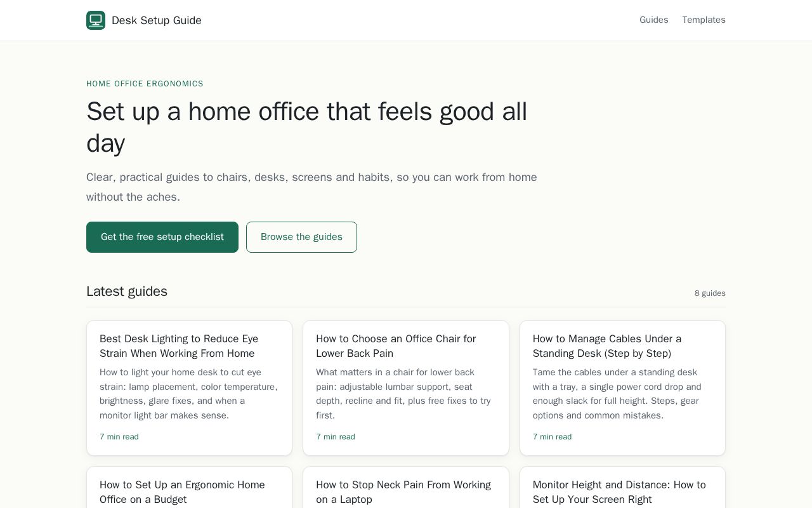Click 7 min read under desk lighting card
812x508 pixels.
pyautogui.click(x=119, y=437)
